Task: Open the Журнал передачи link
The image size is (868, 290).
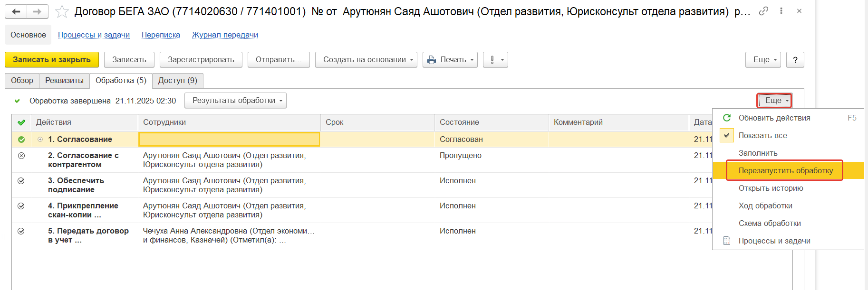Action: tap(225, 35)
